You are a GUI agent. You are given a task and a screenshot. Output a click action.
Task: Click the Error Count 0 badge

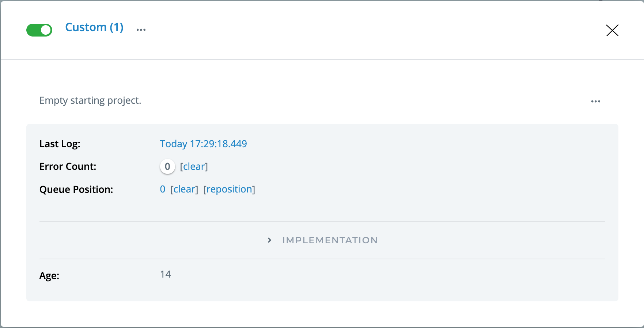(167, 167)
